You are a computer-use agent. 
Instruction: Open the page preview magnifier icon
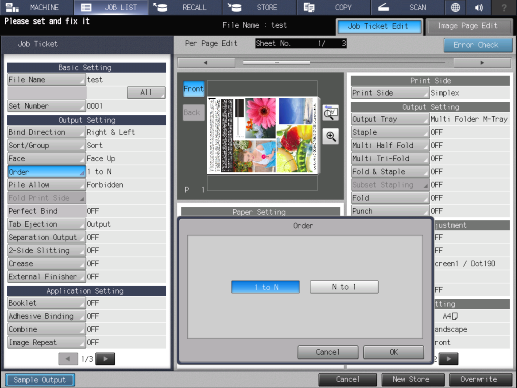(x=331, y=113)
